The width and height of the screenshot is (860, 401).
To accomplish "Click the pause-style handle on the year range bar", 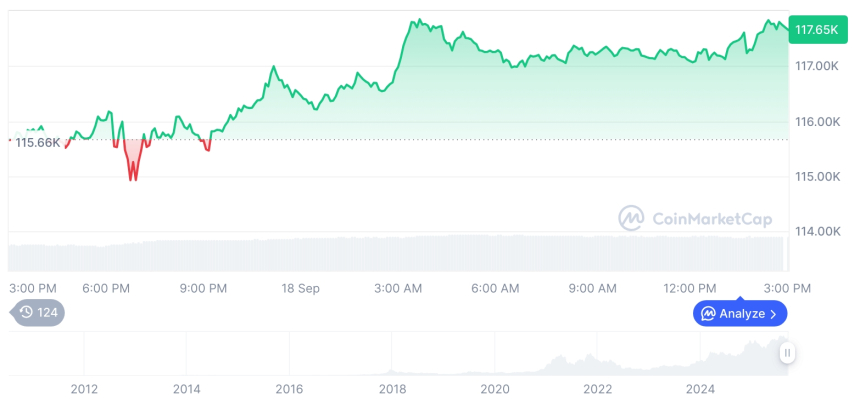I will point(788,353).
